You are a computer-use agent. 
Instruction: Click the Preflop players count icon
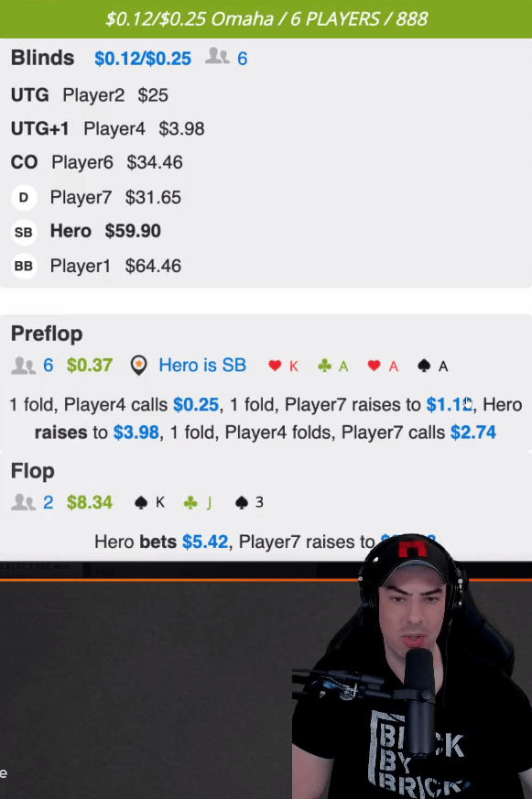click(23, 366)
